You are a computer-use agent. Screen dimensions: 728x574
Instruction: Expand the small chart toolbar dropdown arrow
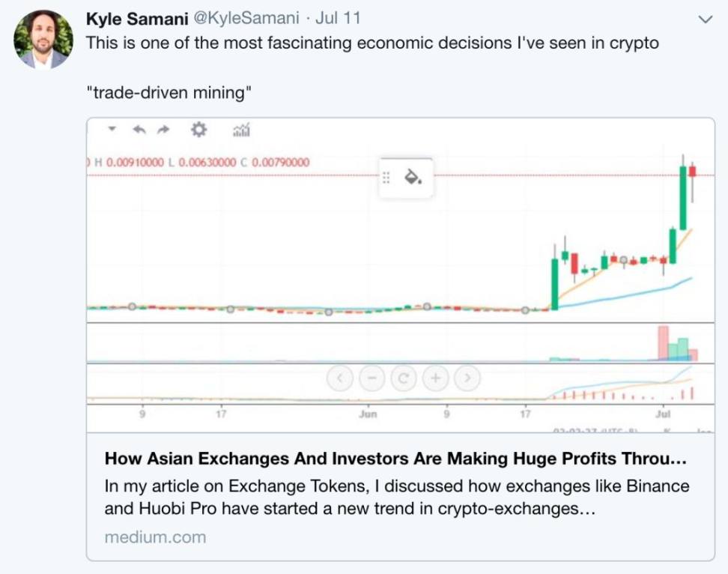[112, 129]
